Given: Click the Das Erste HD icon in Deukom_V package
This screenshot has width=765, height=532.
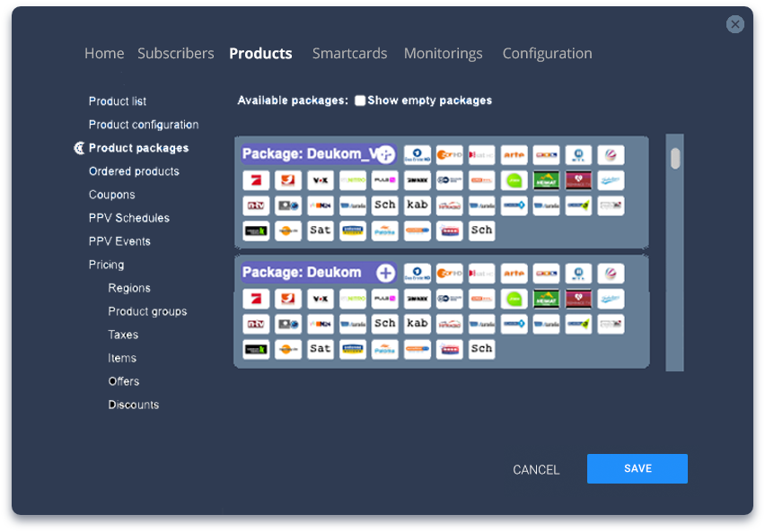Looking at the screenshot, I should point(418,155).
